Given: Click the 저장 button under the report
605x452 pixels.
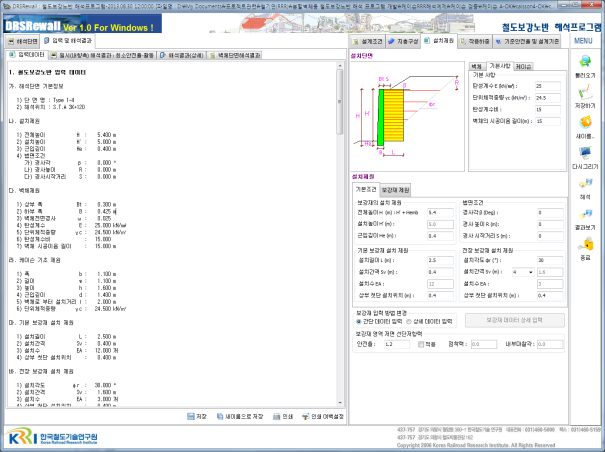Looking at the screenshot, I should 197,416.
